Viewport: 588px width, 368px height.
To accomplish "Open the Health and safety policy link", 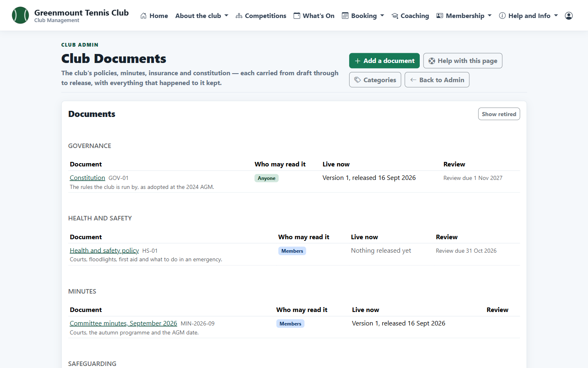I will [x=104, y=250].
